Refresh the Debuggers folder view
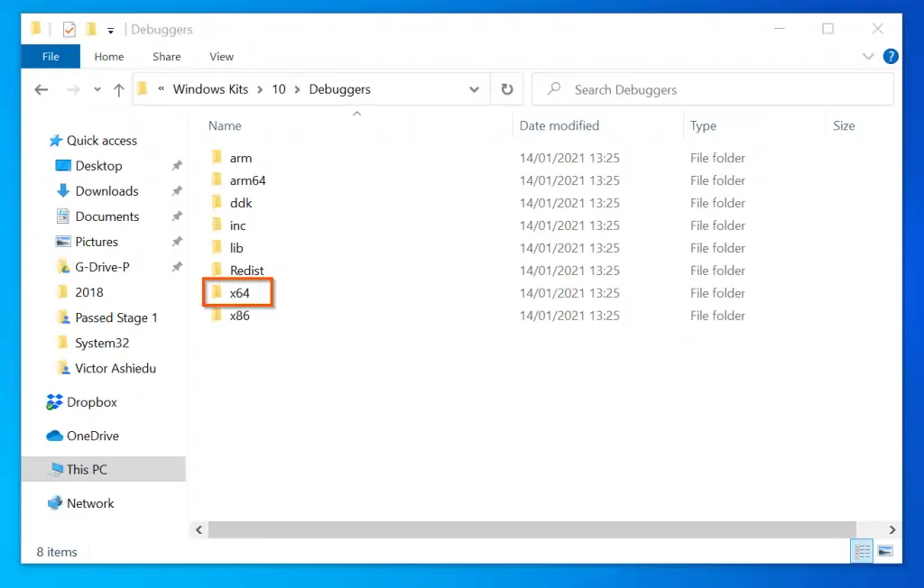Viewport: 924px width, 588px height. pyautogui.click(x=507, y=89)
